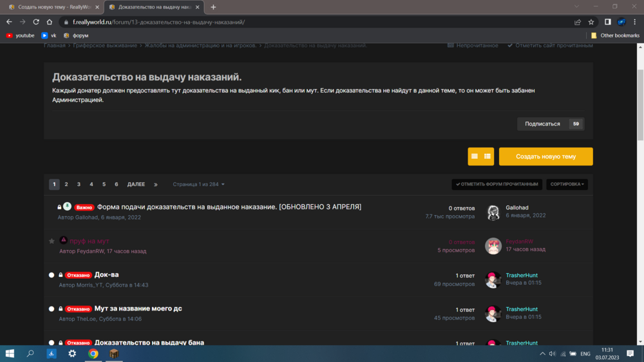
Task: Jump to the last page with the double arrow
Action: coord(156,184)
